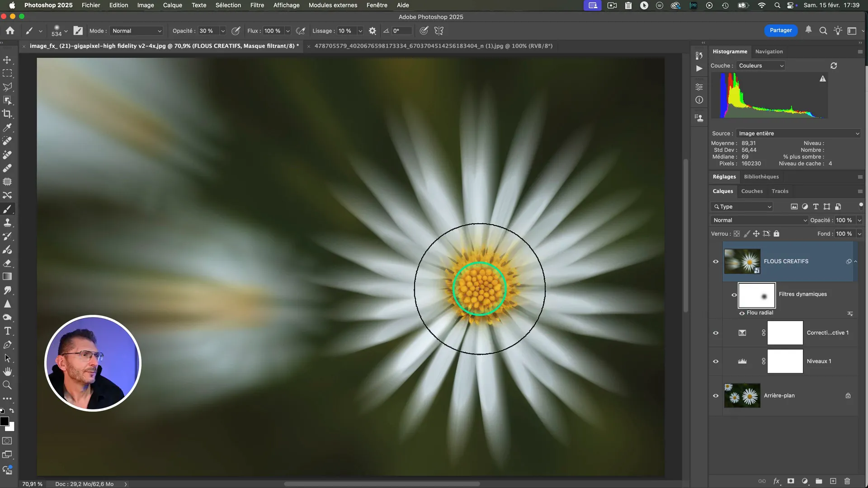
Task: Open layer blend mode Normal dropdown
Action: tap(759, 220)
